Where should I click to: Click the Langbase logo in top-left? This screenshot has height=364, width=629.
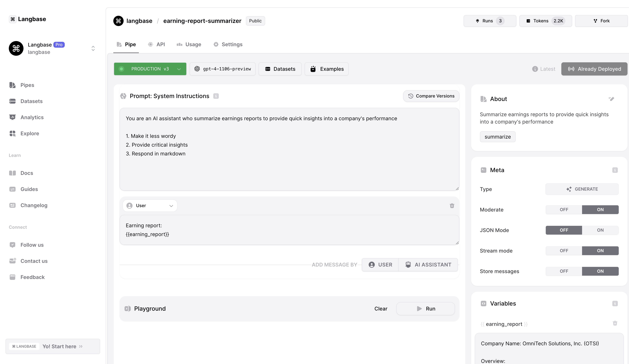click(x=28, y=19)
